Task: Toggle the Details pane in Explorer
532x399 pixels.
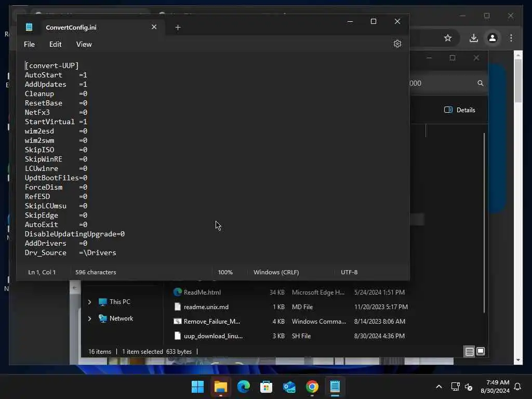Action: click(460, 110)
